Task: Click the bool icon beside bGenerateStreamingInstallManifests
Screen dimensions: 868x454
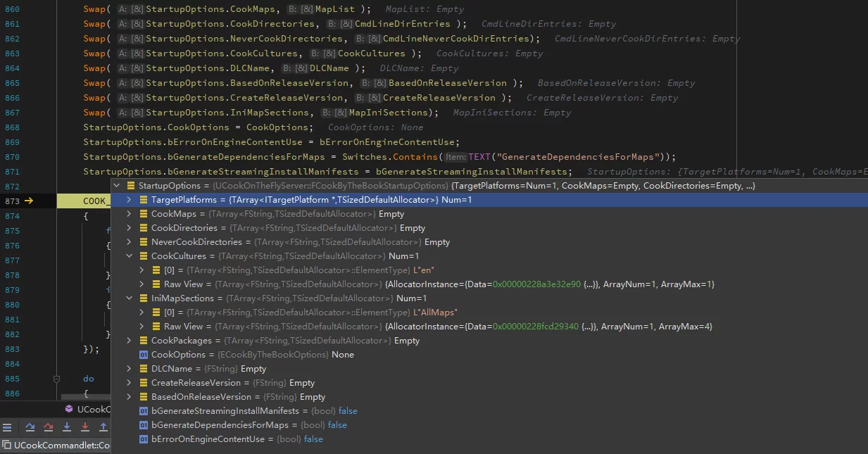Action: click(144, 411)
